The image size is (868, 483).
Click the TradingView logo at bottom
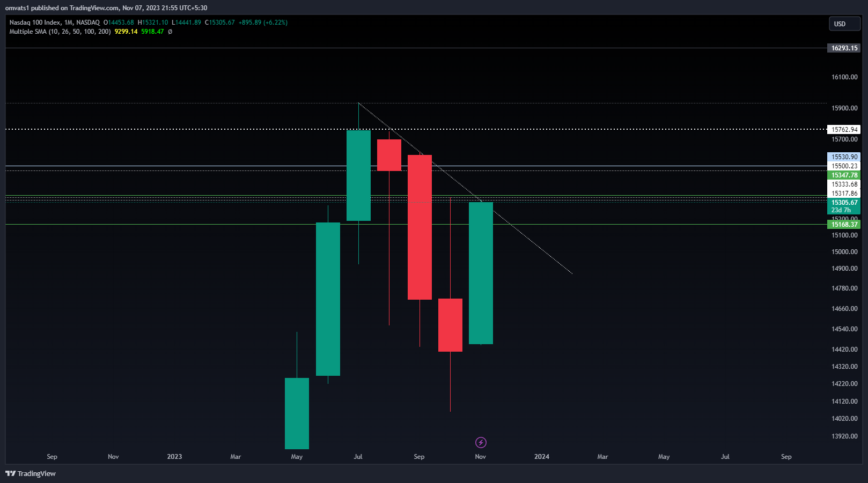[31, 473]
